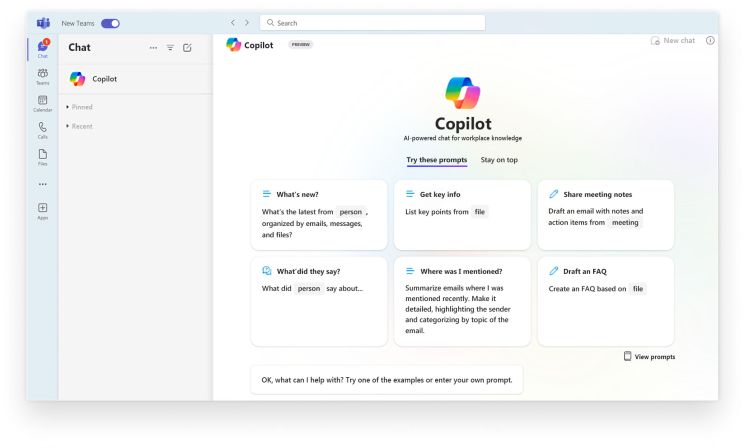Open the info icon at top right
Image resolution: width=750 pixels, height=447 pixels.
(710, 41)
